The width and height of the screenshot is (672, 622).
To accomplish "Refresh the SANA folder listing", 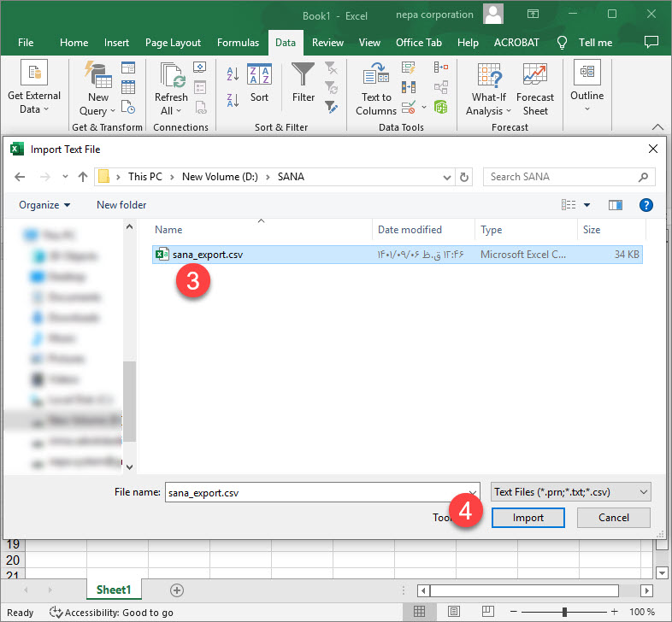I will (x=463, y=177).
